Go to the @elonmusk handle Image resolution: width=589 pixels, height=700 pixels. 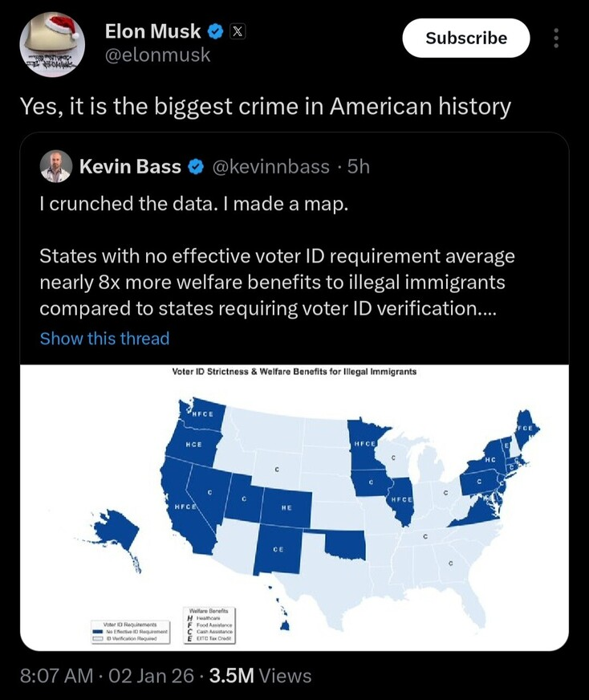click(157, 55)
